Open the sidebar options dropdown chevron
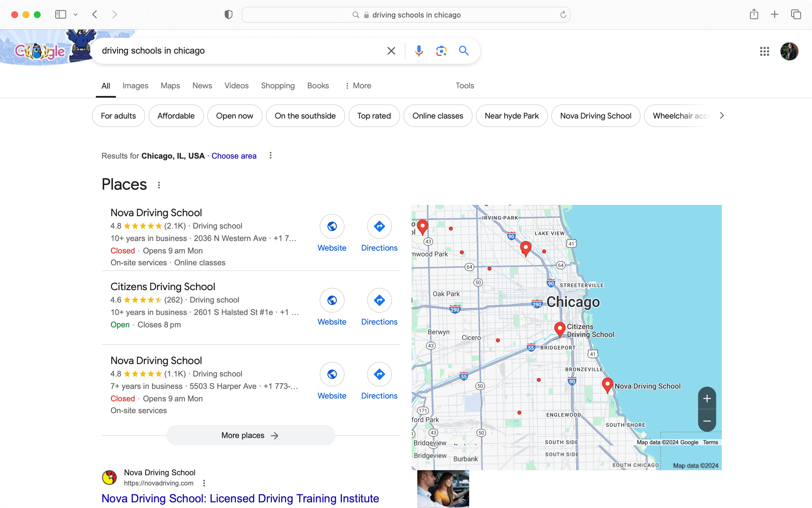Screen dimensions: 812x508 point(76,14)
